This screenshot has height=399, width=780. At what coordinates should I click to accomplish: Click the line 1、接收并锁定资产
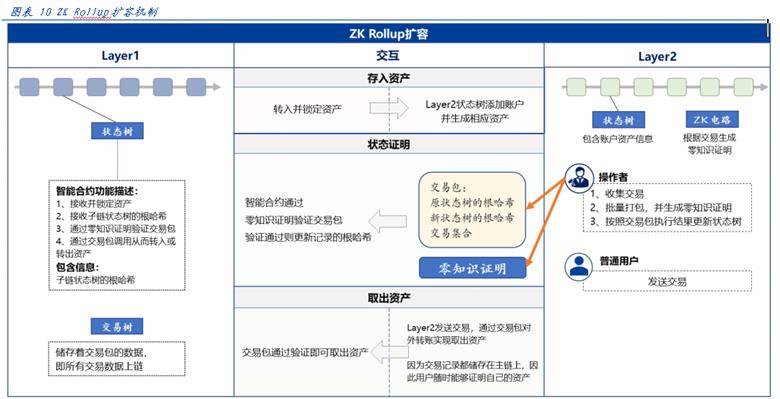tap(94, 203)
